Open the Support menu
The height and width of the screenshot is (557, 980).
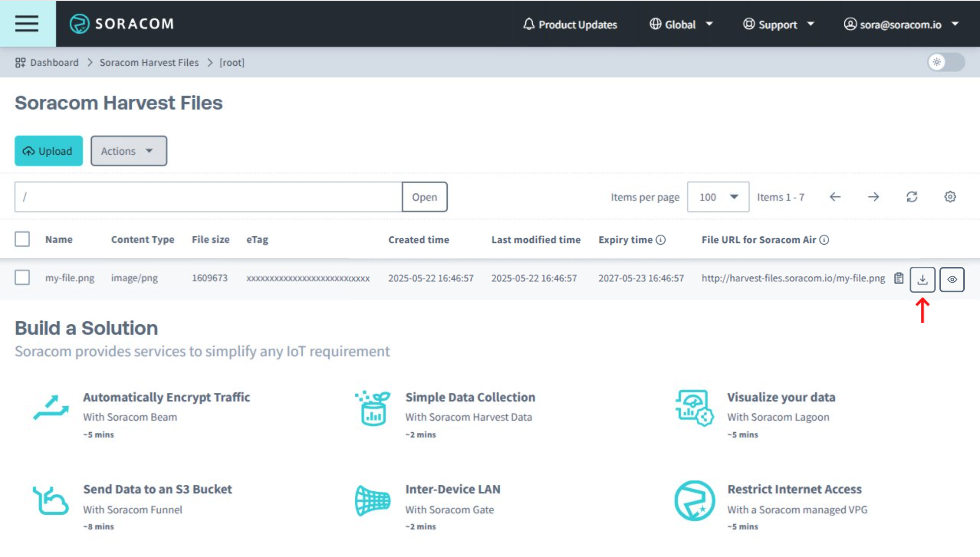coord(778,24)
